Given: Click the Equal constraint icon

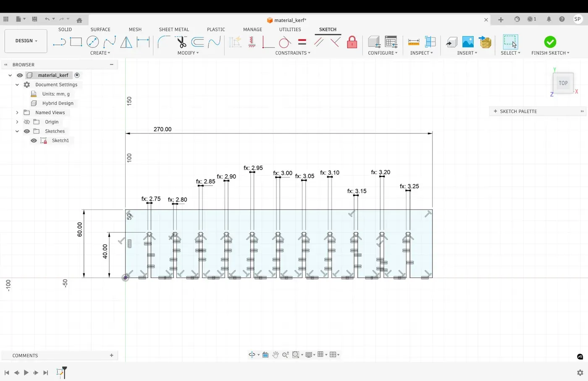Looking at the screenshot, I should [x=302, y=42].
